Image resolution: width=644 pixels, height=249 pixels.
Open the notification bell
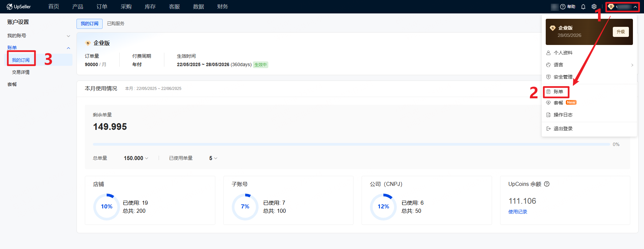[583, 7]
